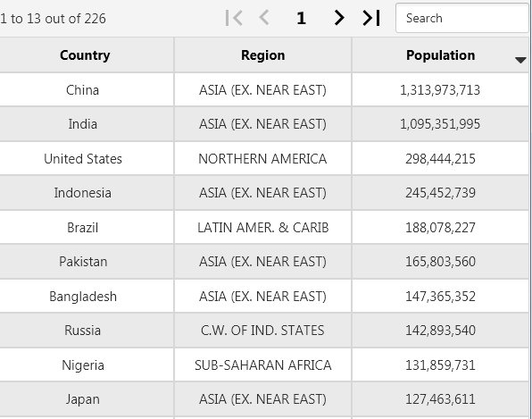The image size is (532, 419).
Task: Sort by Region column header
Action: [263, 55]
